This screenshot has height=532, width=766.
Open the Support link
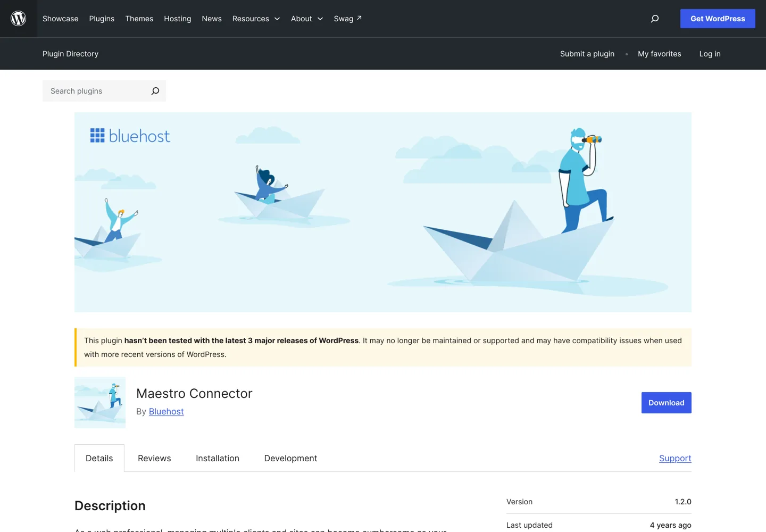[x=675, y=459]
